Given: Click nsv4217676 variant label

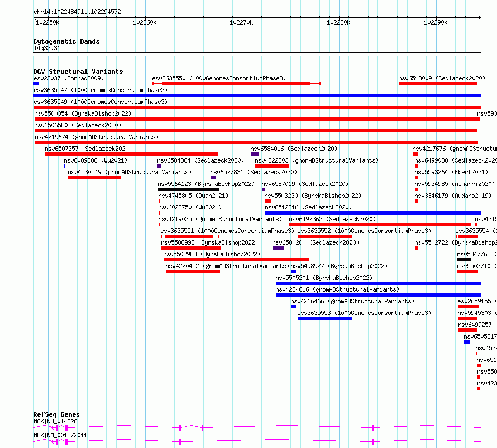Looking at the screenshot, I should coord(455,149).
